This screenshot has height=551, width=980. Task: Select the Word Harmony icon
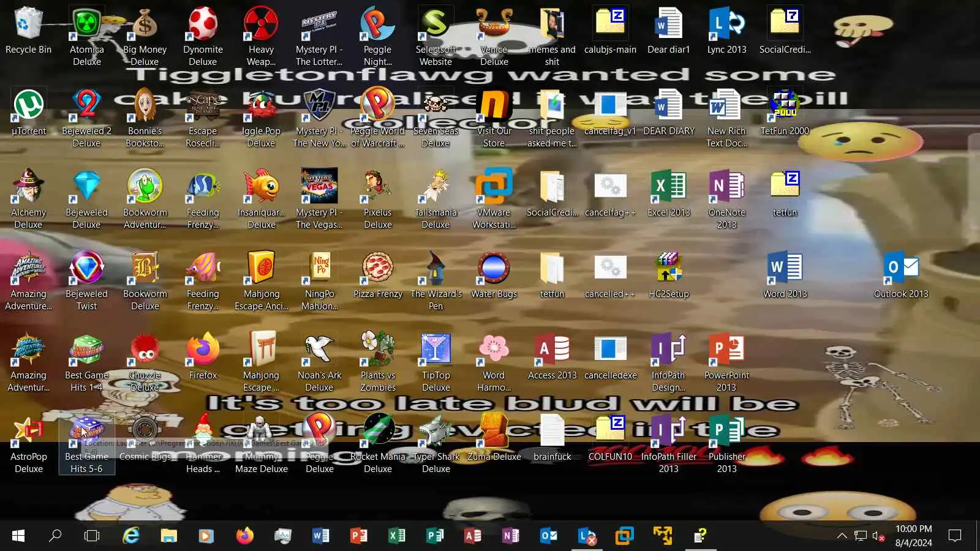pyautogui.click(x=494, y=362)
